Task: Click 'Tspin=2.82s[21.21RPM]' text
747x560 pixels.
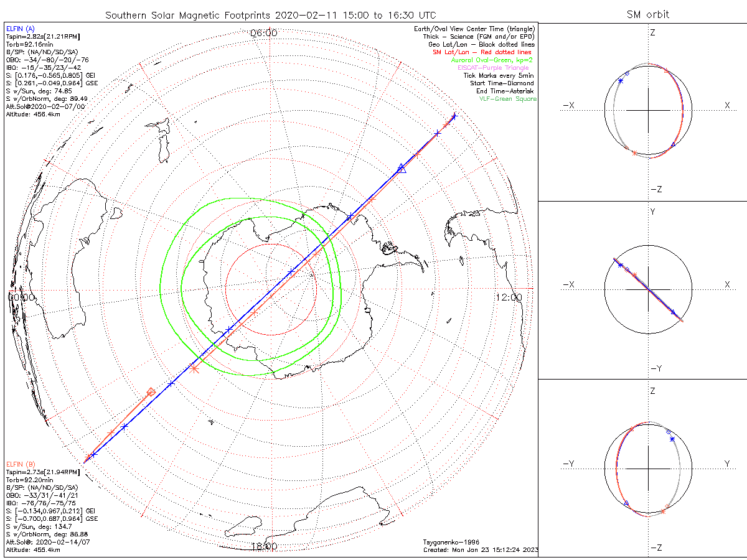Action: pos(42,37)
